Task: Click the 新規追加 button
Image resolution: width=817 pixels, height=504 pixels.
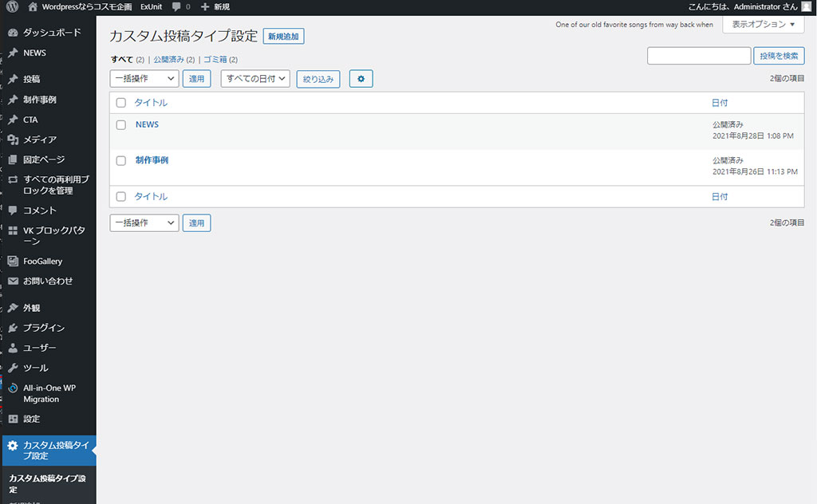Action: pyautogui.click(x=283, y=37)
